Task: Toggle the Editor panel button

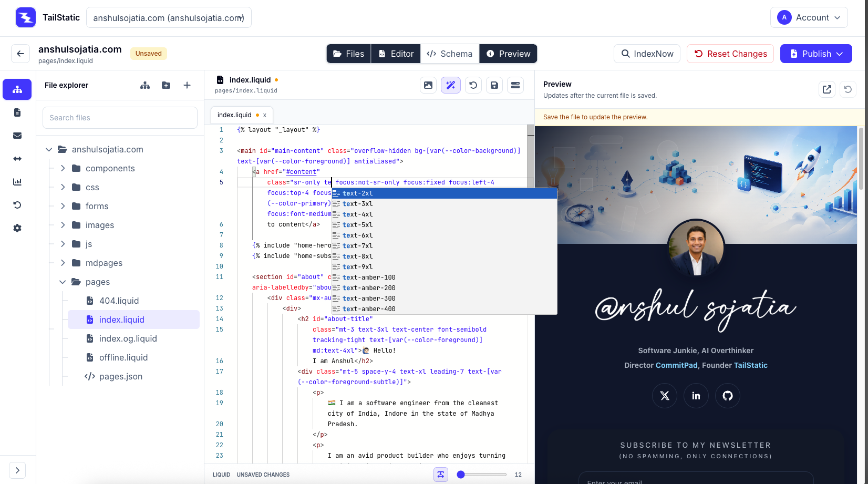Action: [x=396, y=54]
